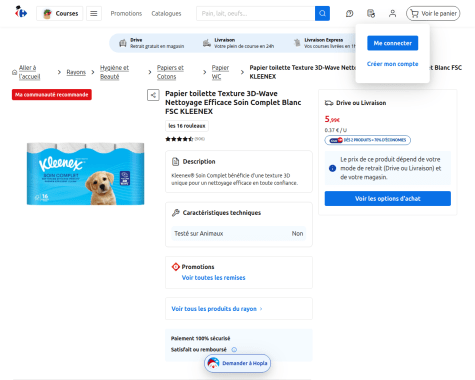
Task: Click the home icon in breadcrumb
Action: pos(14,72)
